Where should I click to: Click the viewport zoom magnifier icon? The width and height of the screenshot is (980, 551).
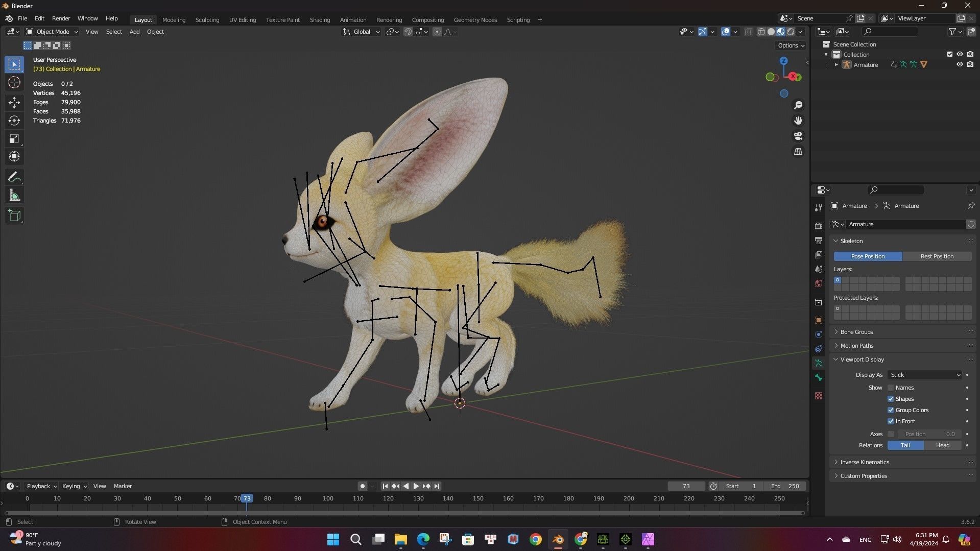click(798, 105)
